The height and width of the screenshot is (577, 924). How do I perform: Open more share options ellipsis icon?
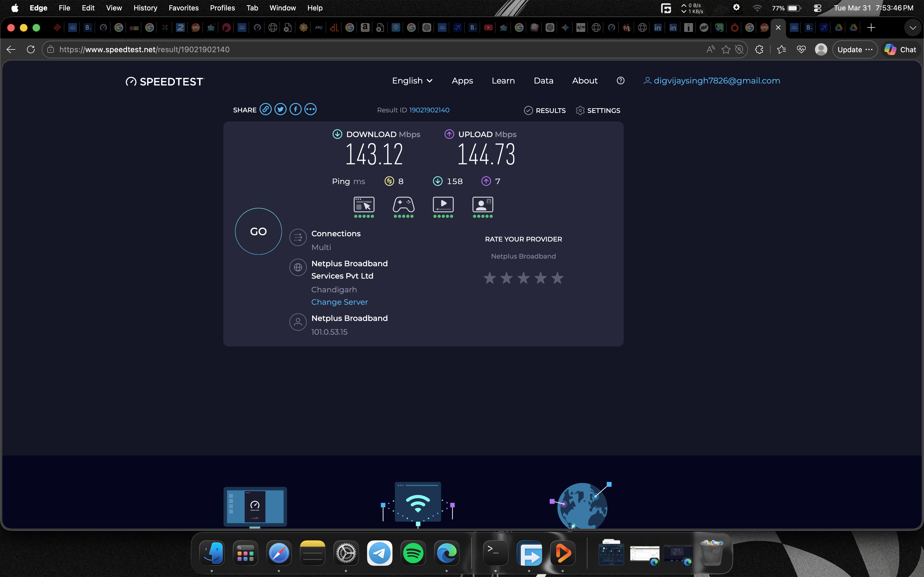310,110
